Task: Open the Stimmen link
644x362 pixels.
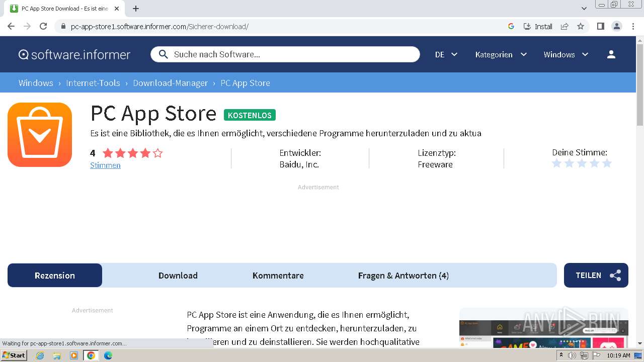Action: [x=105, y=165]
